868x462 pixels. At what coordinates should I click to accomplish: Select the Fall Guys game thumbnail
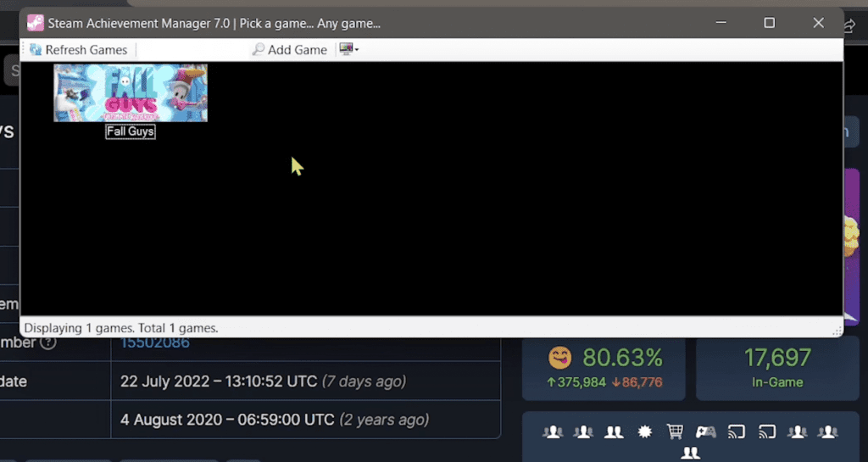click(x=131, y=92)
